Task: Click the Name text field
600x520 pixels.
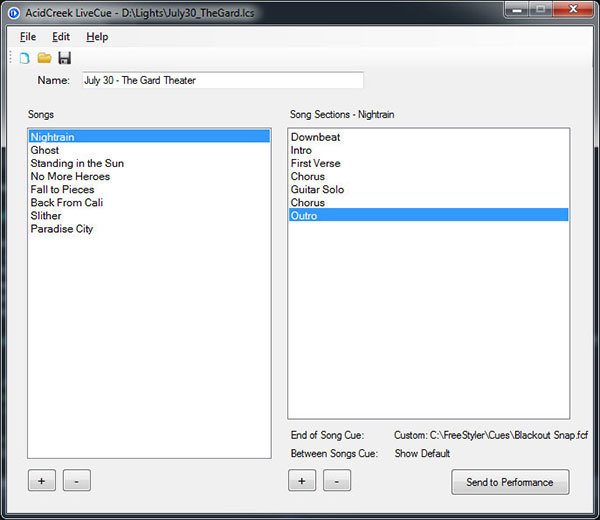Action: point(222,80)
